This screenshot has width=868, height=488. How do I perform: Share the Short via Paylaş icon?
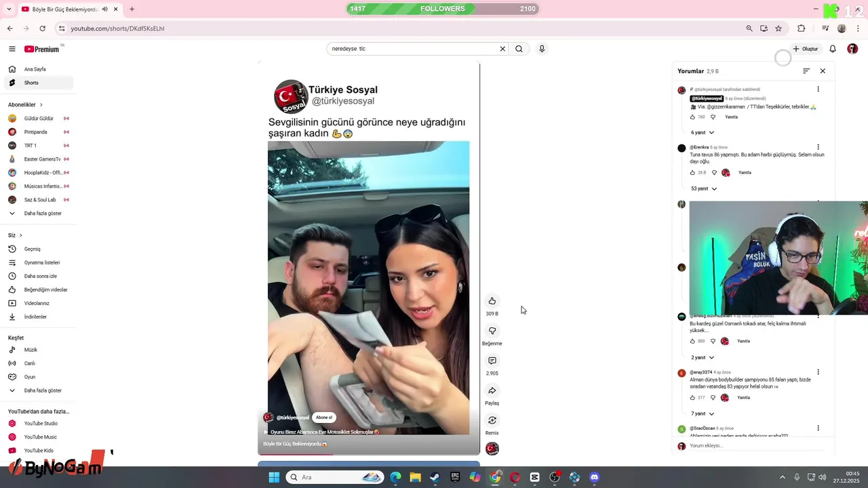pyautogui.click(x=492, y=390)
